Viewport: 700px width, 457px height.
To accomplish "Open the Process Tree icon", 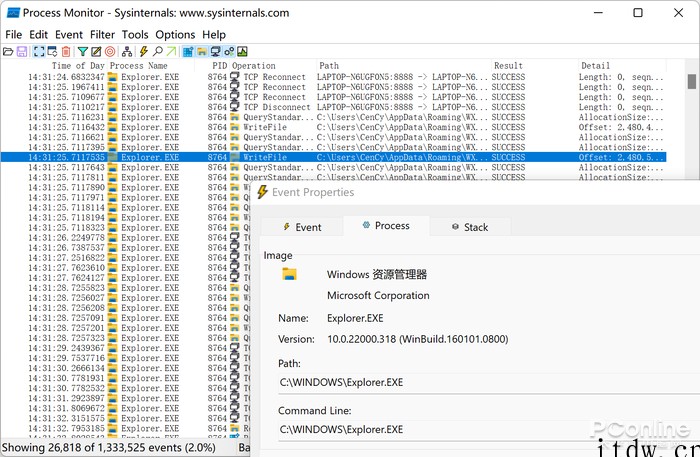I will tap(127, 52).
